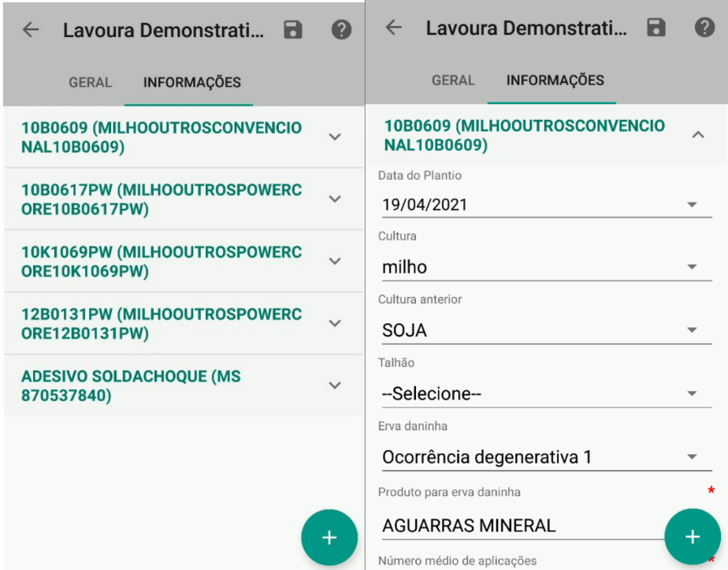Tap 10B0609 MILHOOUTROSCONVENCIONAL title on left list
728x570 pixels.
pyautogui.click(x=162, y=137)
